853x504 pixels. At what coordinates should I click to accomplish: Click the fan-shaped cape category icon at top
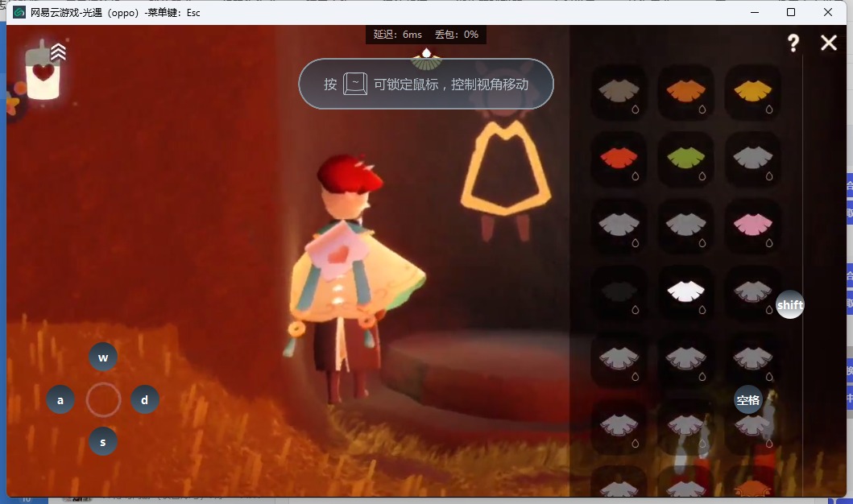pyautogui.click(x=426, y=59)
